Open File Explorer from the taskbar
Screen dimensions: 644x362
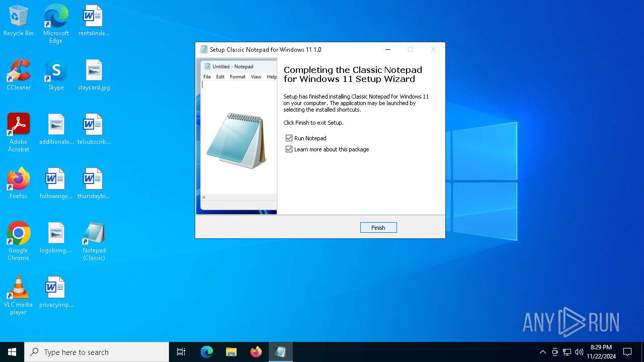pyautogui.click(x=231, y=352)
